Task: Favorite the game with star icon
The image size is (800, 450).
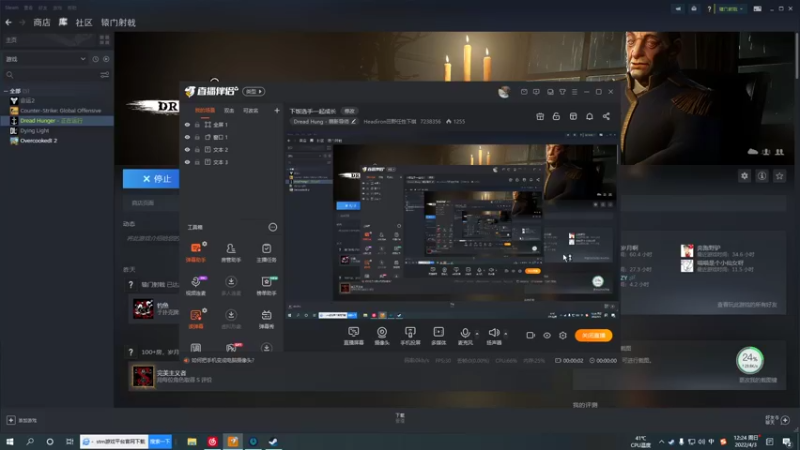Action: (x=779, y=176)
